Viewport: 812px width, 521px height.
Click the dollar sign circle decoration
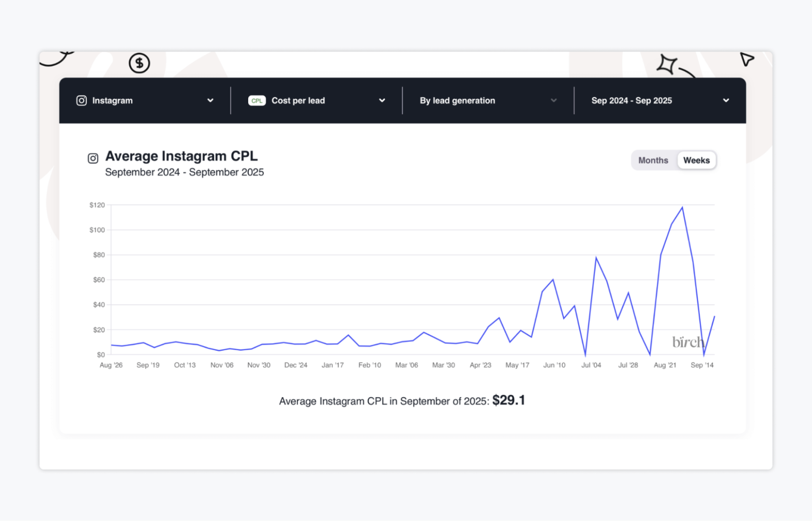139,63
